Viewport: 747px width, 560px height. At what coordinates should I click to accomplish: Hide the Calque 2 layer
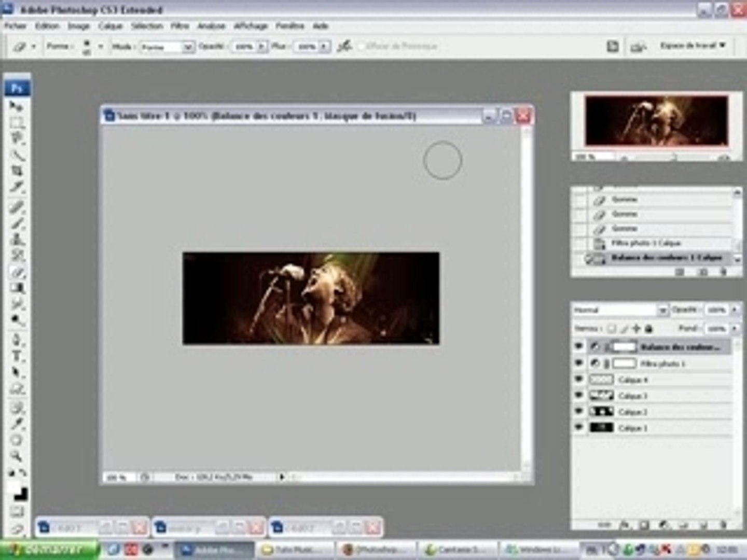click(x=579, y=411)
